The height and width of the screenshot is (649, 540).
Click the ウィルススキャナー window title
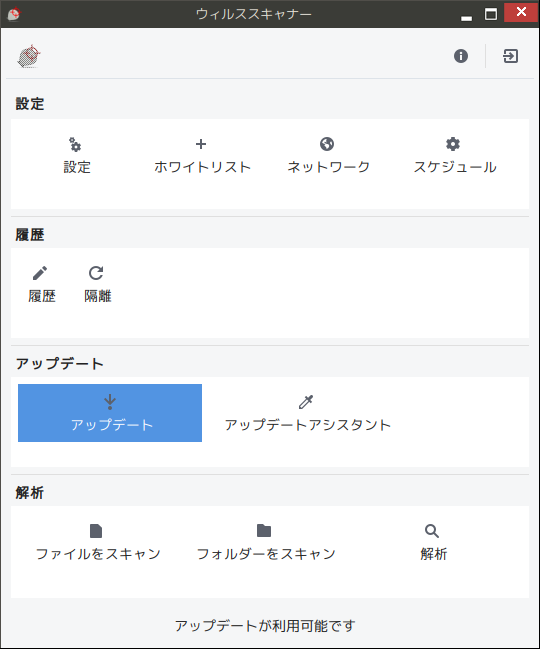tap(254, 14)
